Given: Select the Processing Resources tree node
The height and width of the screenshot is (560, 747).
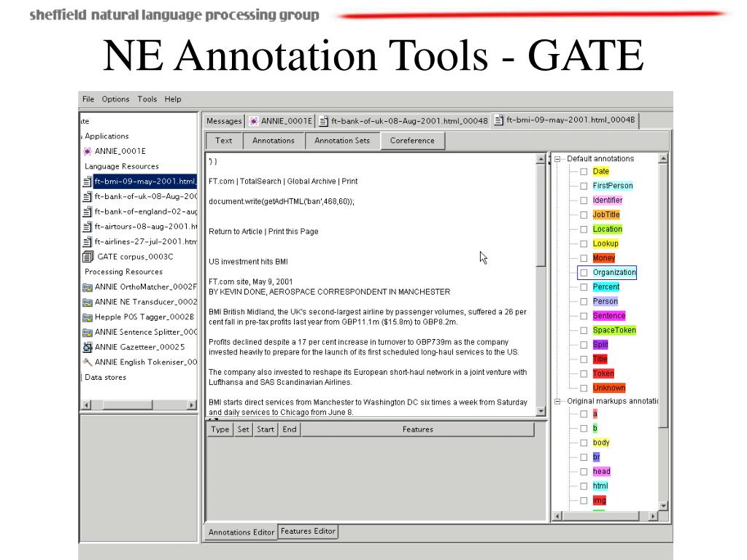Looking at the screenshot, I should tap(123, 272).
